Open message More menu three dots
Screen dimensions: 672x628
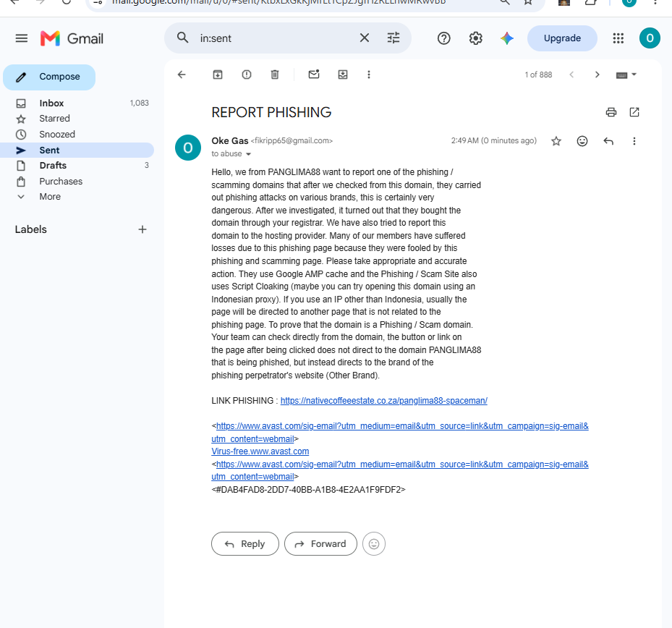(x=634, y=141)
